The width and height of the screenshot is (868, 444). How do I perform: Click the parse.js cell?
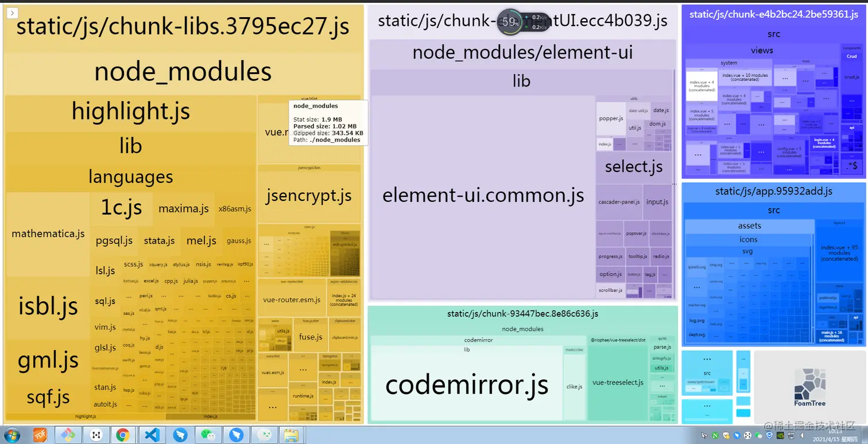(662, 347)
